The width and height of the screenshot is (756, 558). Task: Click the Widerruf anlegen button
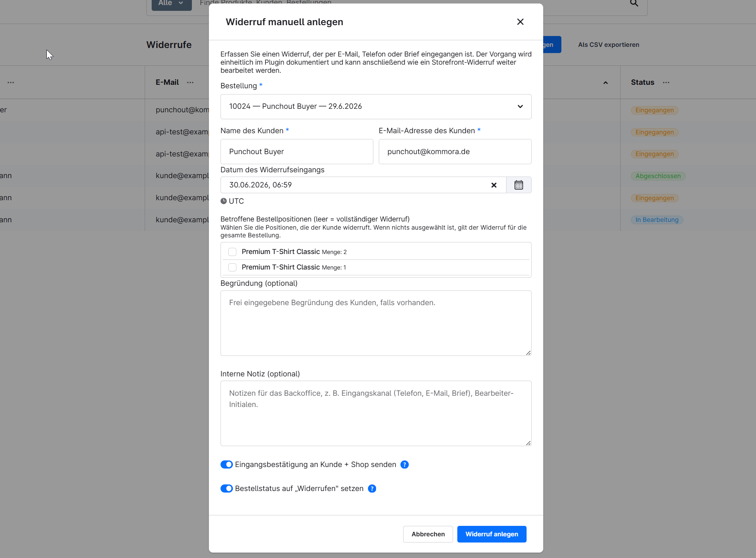[x=491, y=534]
